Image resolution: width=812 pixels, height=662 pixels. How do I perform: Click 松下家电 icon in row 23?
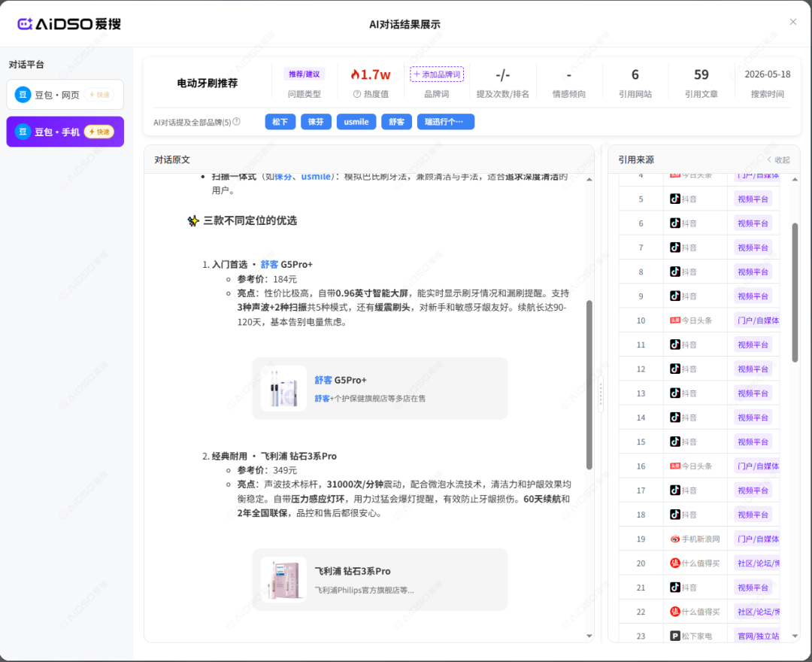[674, 636]
